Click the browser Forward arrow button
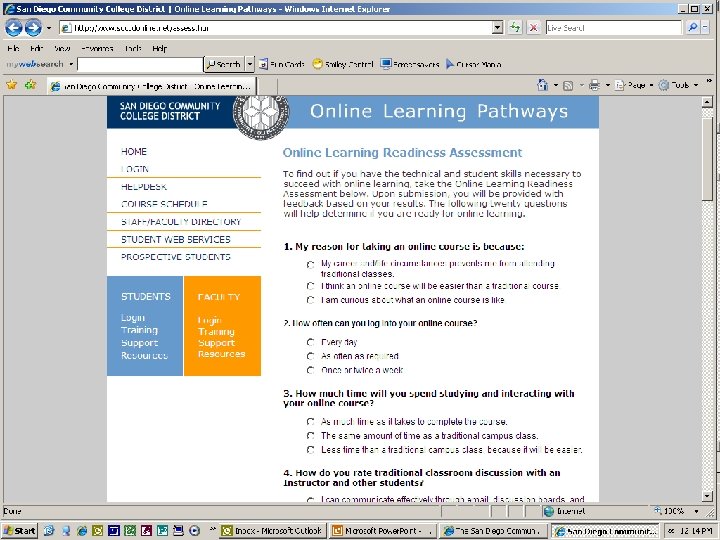 pos(33,28)
